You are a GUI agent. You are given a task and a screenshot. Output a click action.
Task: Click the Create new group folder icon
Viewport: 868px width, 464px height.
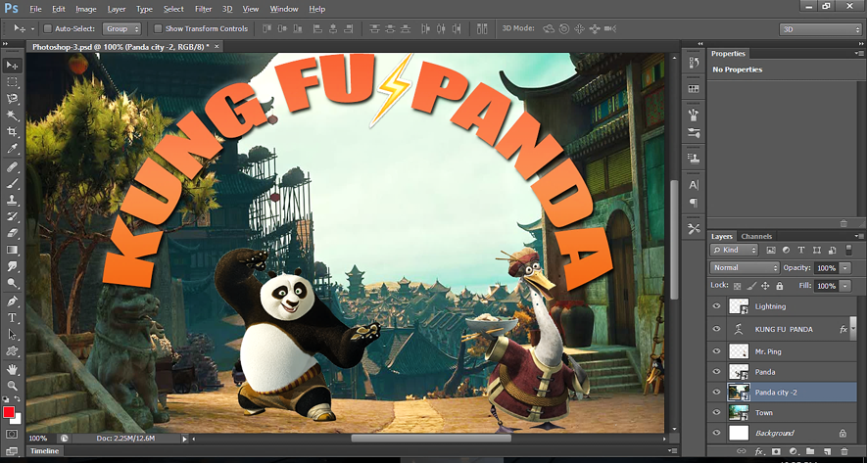[810, 451]
